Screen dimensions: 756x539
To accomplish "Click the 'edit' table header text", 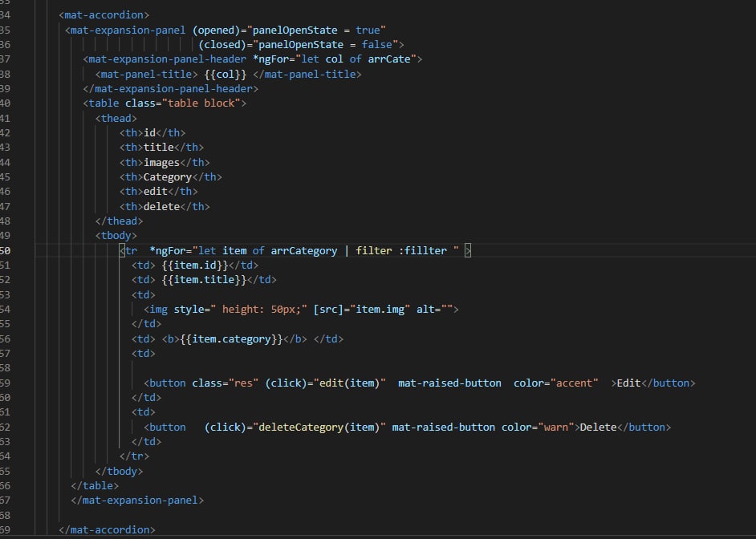I will pyautogui.click(x=156, y=191).
